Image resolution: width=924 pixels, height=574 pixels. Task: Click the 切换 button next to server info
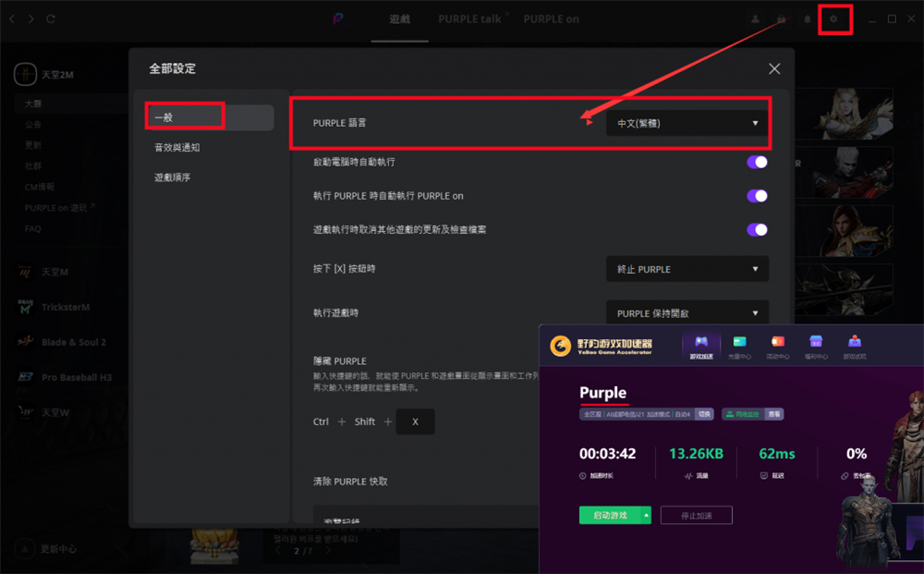point(704,414)
